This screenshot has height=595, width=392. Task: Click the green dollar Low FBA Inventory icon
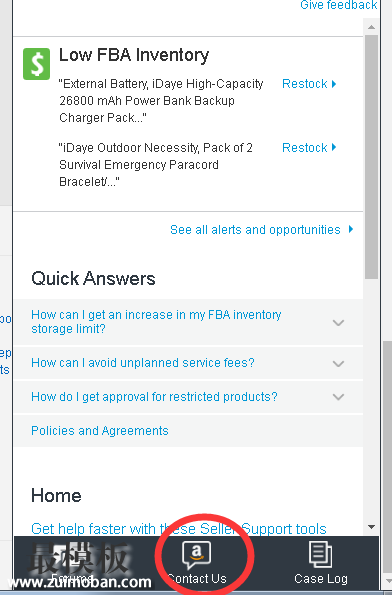tap(36, 64)
